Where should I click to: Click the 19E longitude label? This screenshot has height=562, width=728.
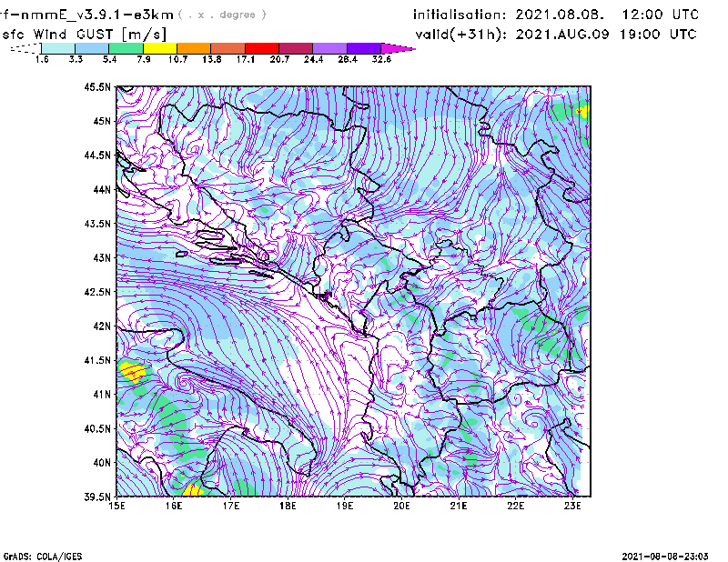(345, 506)
